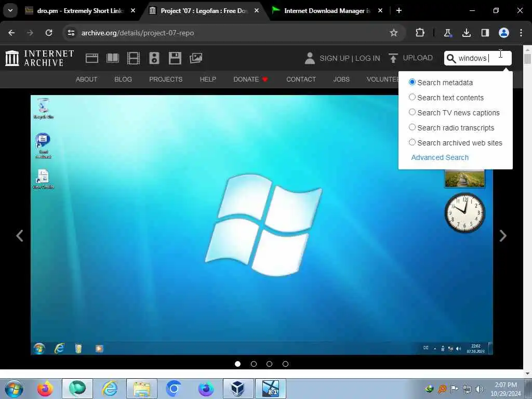Open Internet Explorer from taskbar
Image resolution: width=532 pixels, height=399 pixels.
point(110,389)
